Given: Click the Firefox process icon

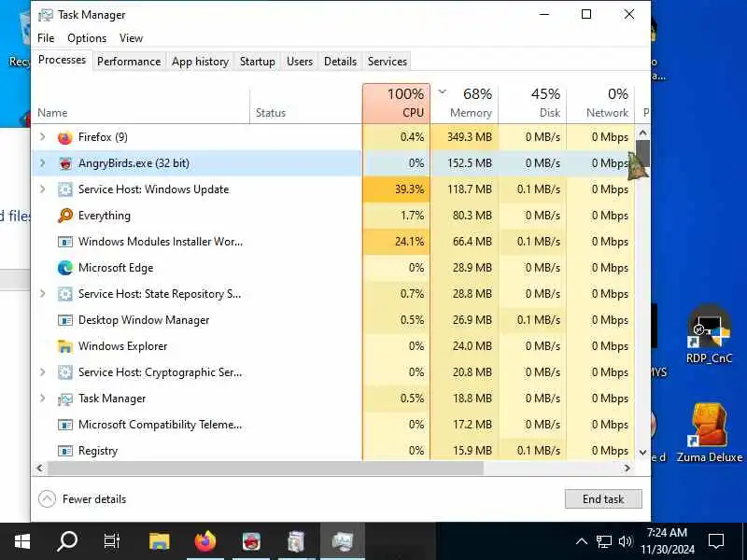Looking at the screenshot, I should 64,137.
